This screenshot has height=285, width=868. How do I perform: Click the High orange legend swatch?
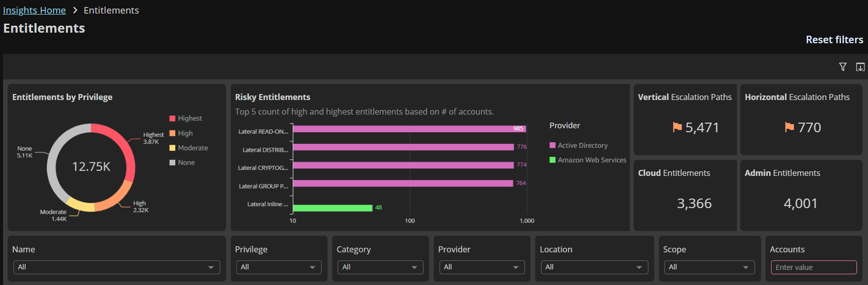pos(172,133)
